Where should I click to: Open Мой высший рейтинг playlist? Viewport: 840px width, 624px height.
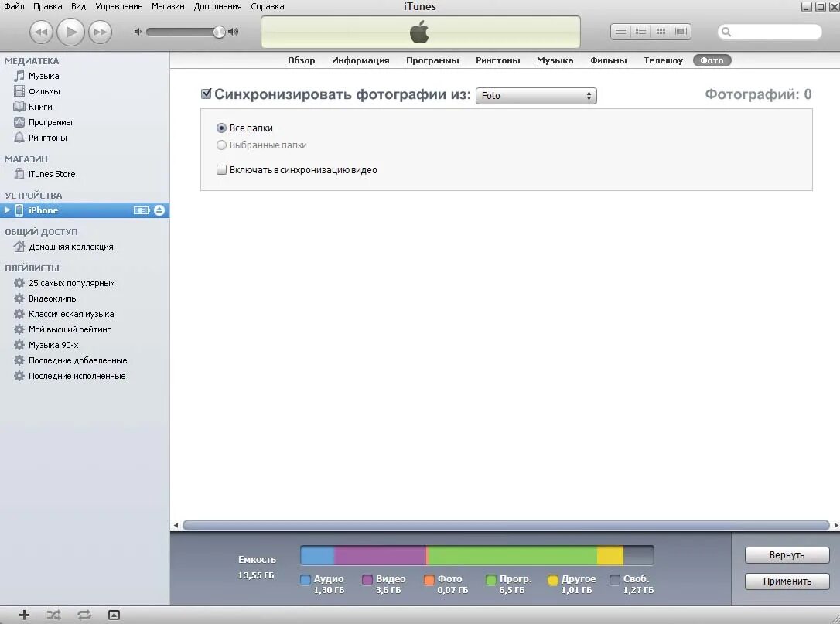coord(69,329)
